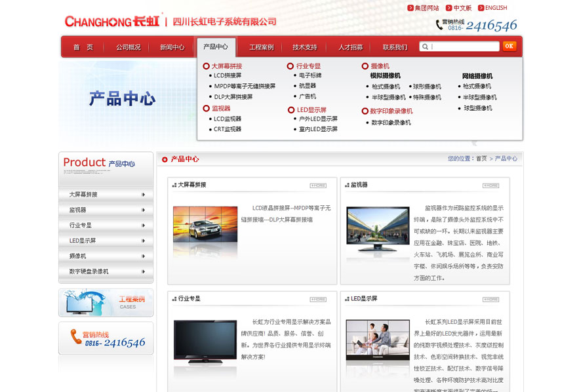Open the 工程案例 CASES banner

click(106, 303)
